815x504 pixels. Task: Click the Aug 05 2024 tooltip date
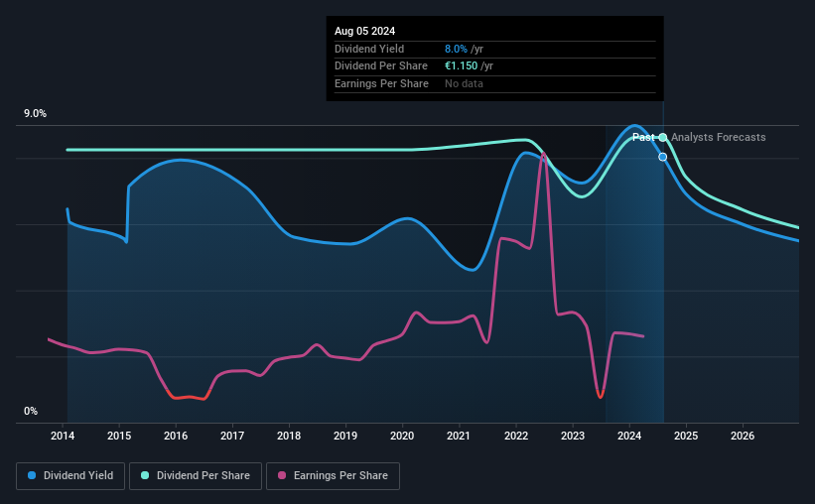point(365,31)
